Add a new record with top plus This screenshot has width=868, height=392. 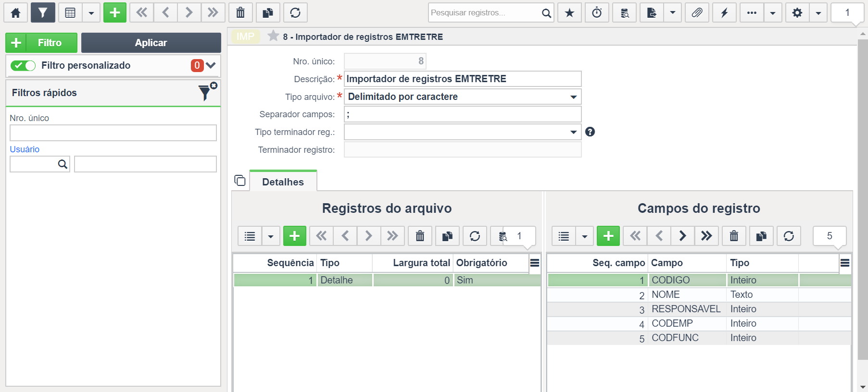115,12
